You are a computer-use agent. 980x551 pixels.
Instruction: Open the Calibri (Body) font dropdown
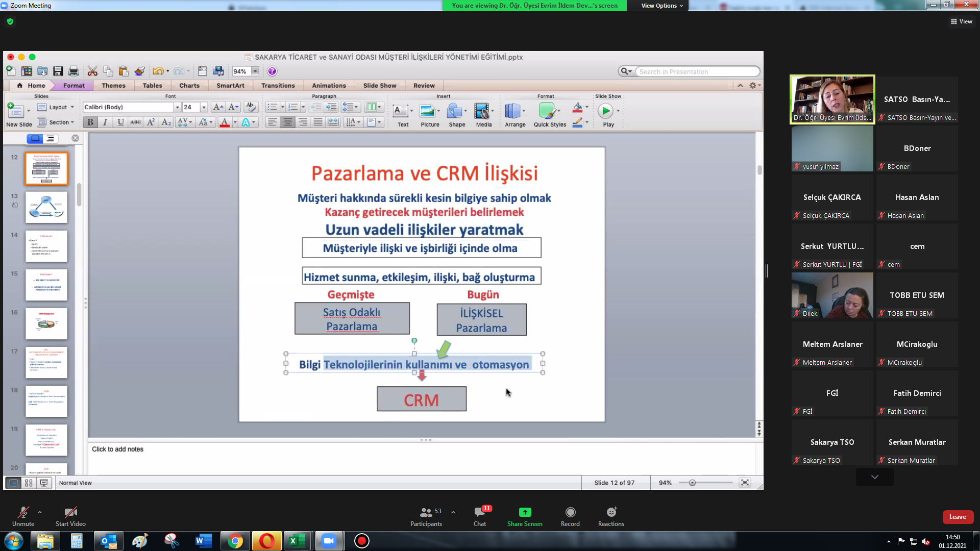click(x=177, y=107)
